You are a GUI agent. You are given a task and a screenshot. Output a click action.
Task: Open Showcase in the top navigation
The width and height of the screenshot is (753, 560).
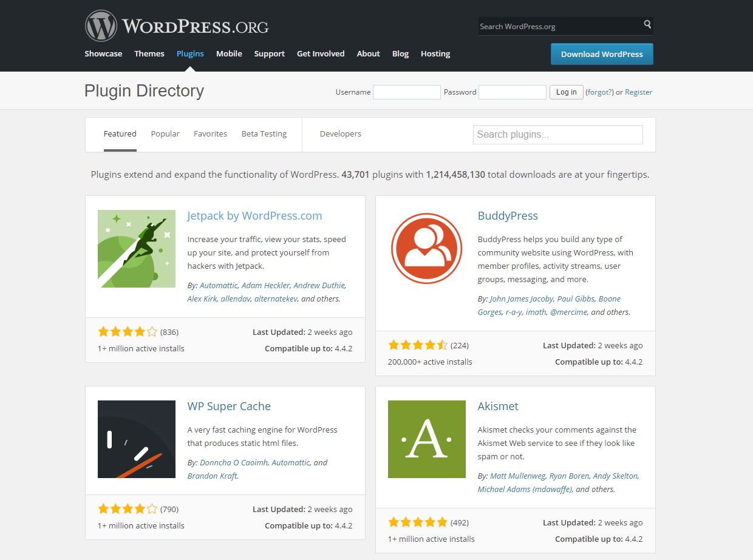pos(103,53)
